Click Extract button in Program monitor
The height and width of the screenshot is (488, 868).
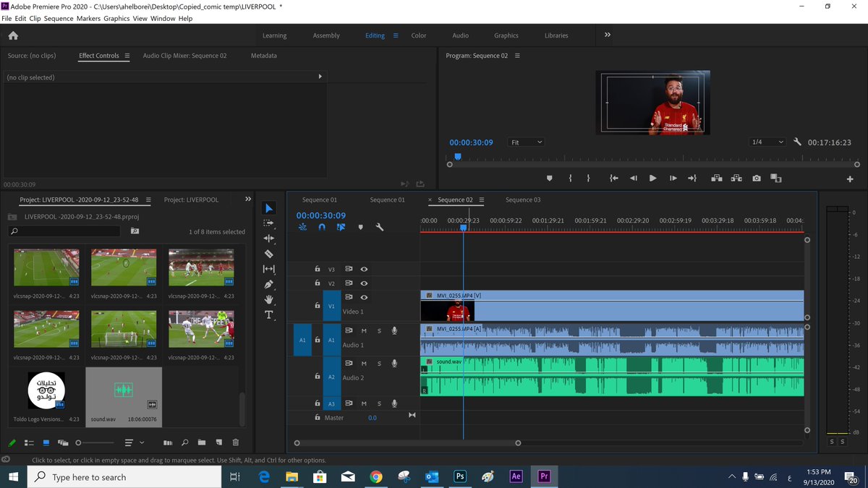tap(736, 178)
